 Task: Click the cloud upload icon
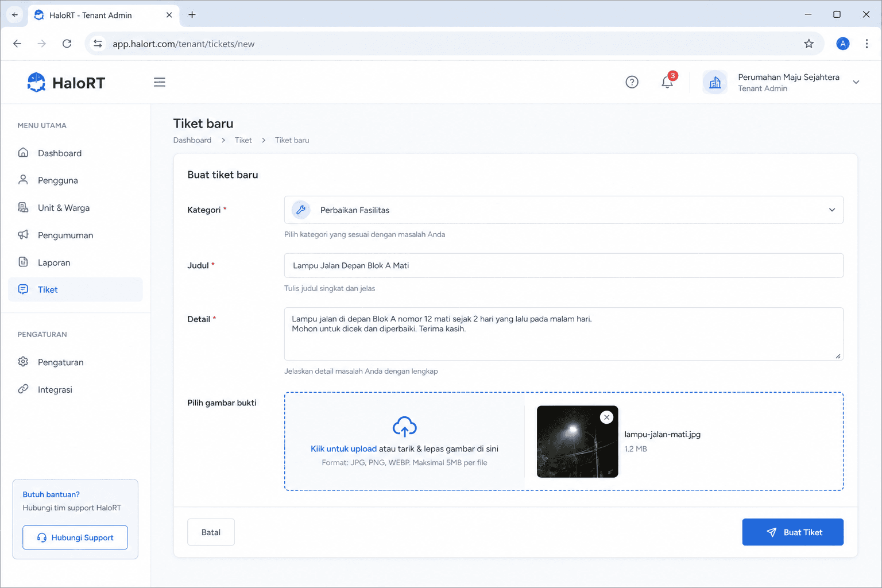point(405,427)
